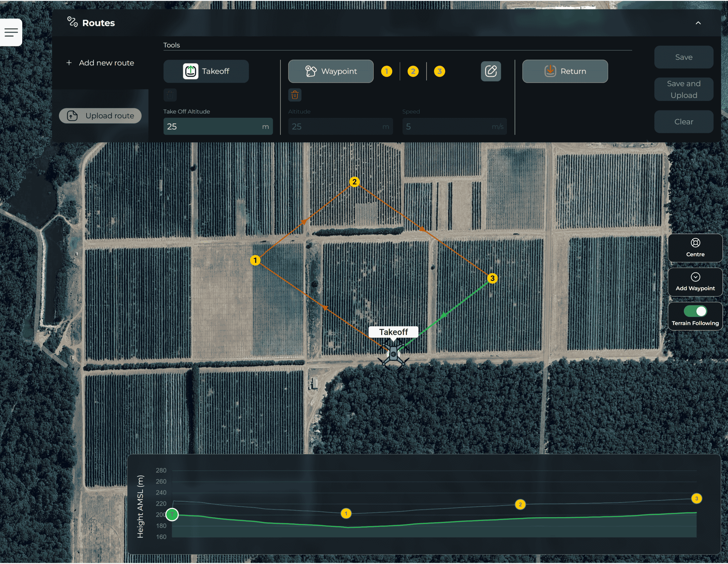Click the Upload route button

(100, 116)
